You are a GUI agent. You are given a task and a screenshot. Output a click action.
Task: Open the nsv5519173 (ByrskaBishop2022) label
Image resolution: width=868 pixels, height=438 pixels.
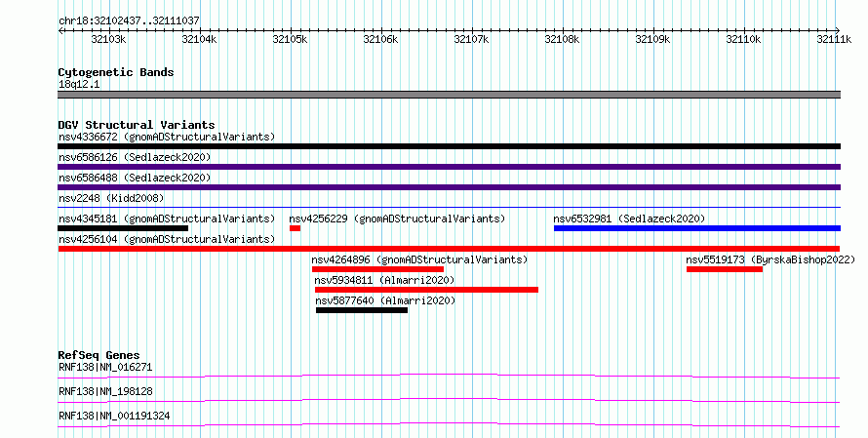click(770, 259)
